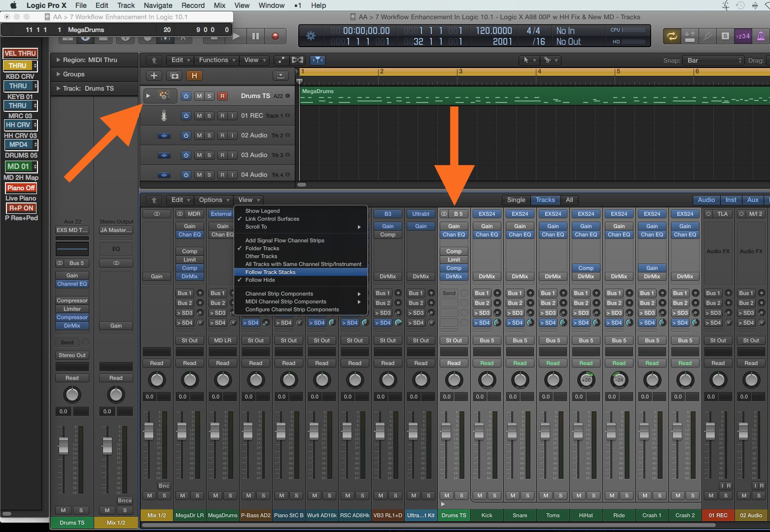
Task: Open the Mix menu in menu bar
Action: pyautogui.click(x=219, y=5)
